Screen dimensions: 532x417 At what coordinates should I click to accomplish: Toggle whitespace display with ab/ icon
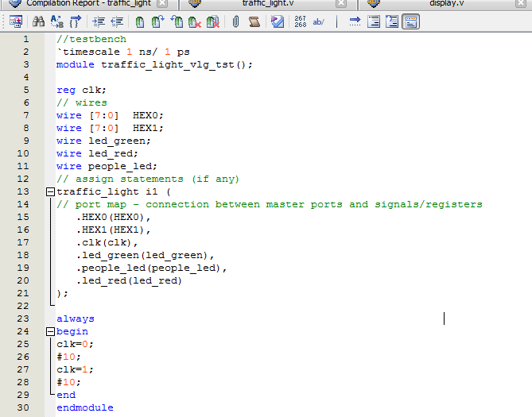[x=319, y=21]
